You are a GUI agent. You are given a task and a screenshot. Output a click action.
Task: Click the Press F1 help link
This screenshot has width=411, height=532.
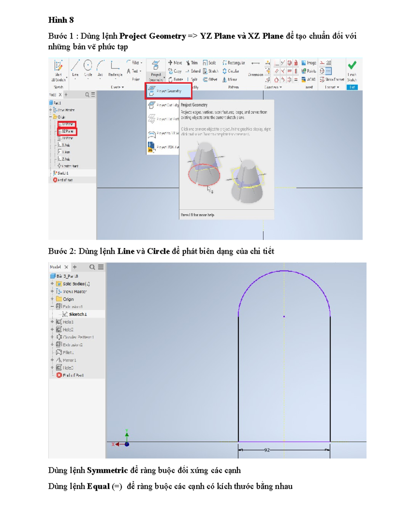pyautogui.click(x=197, y=215)
